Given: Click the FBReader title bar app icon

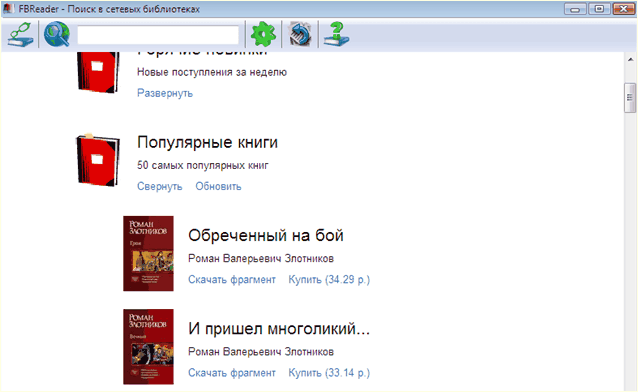Looking at the screenshot, I should tap(9, 9).
